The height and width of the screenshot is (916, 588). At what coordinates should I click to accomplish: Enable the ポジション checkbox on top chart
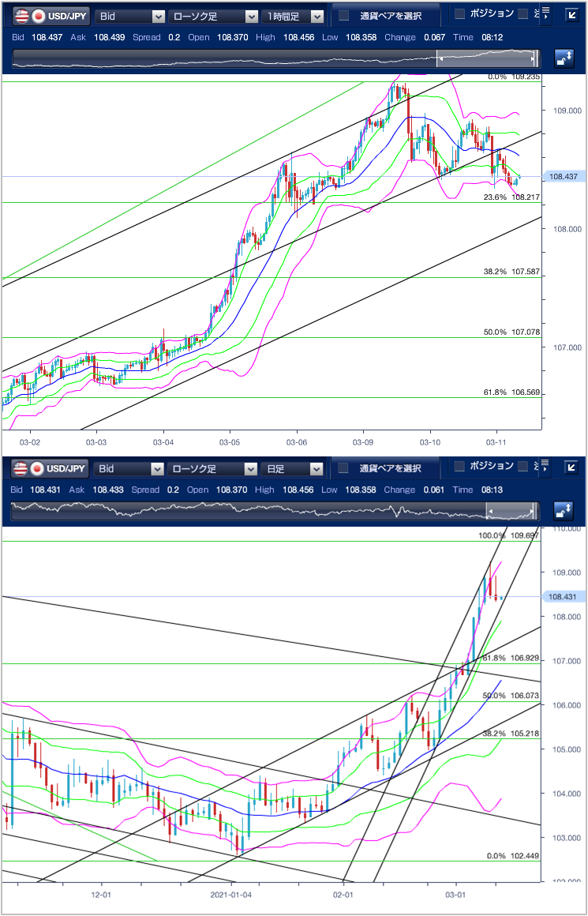(x=460, y=14)
